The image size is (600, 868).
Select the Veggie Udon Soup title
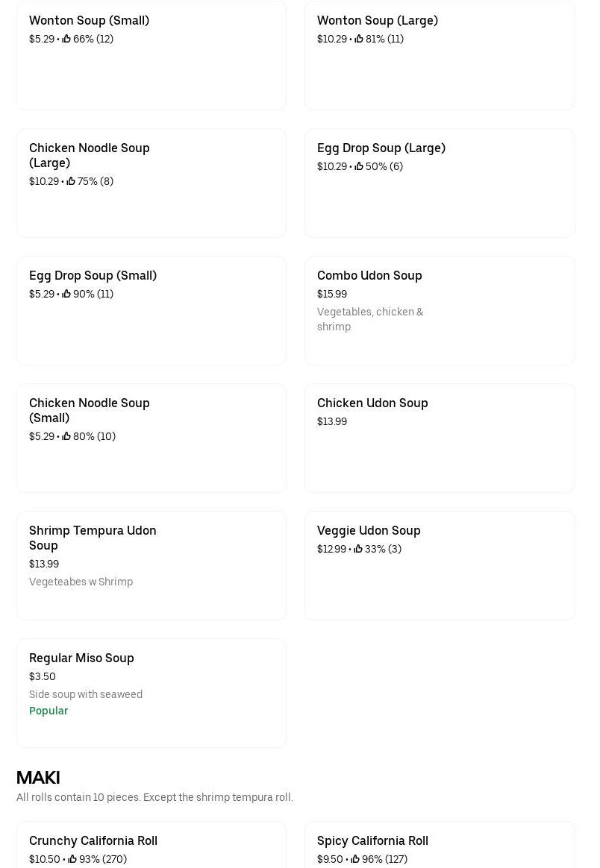coord(369,530)
